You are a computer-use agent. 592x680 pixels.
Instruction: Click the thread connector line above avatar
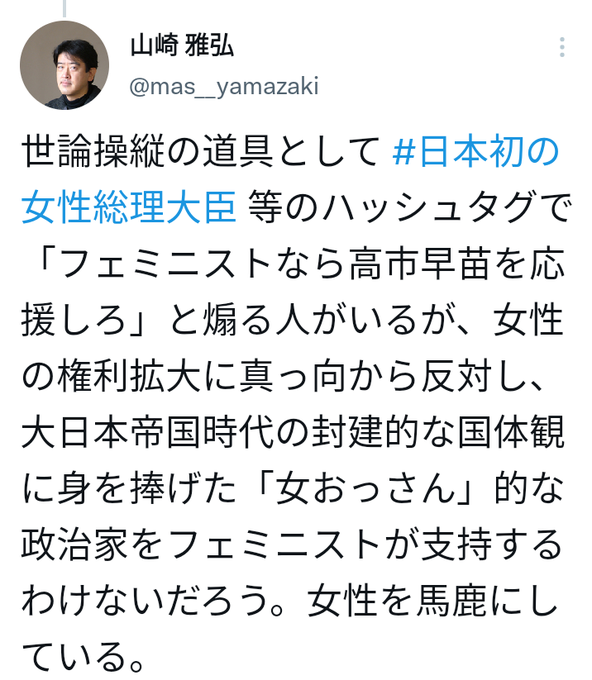point(65,8)
